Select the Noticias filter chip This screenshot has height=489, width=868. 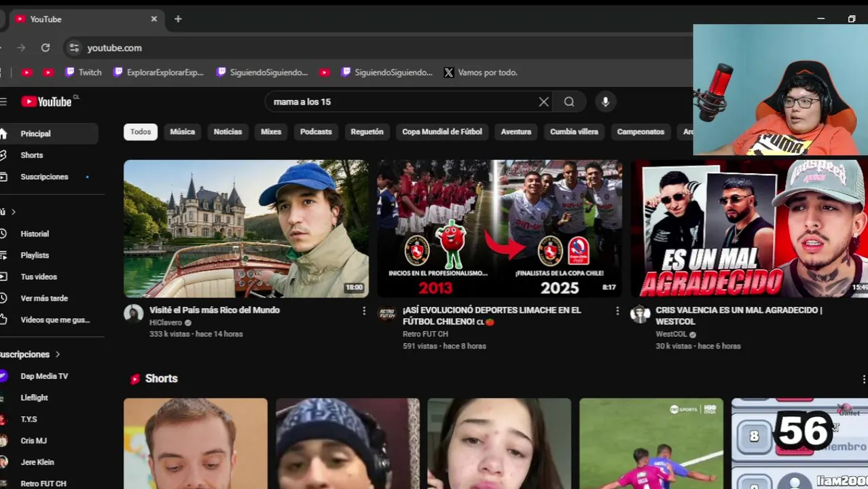[228, 132]
